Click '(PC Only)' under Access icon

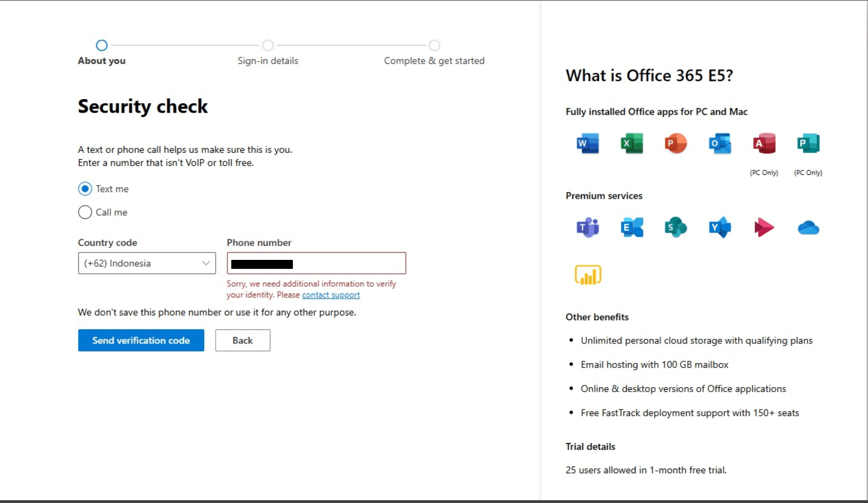pyautogui.click(x=764, y=173)
